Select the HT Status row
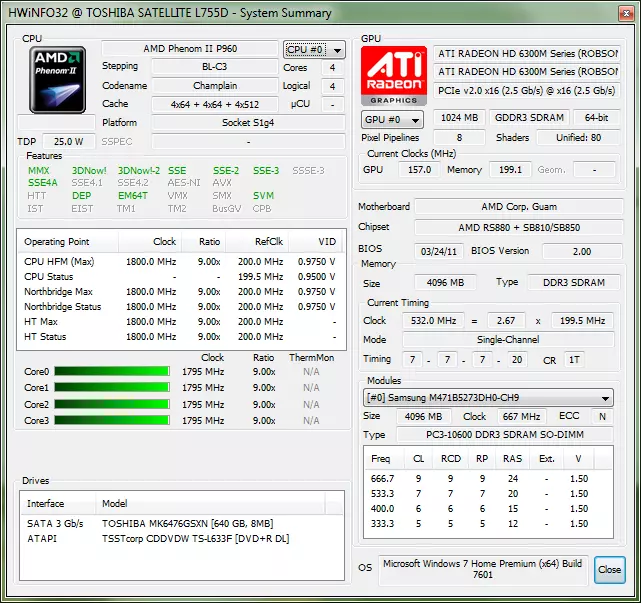Screen dimensions: 641x603 coord(181,337)
